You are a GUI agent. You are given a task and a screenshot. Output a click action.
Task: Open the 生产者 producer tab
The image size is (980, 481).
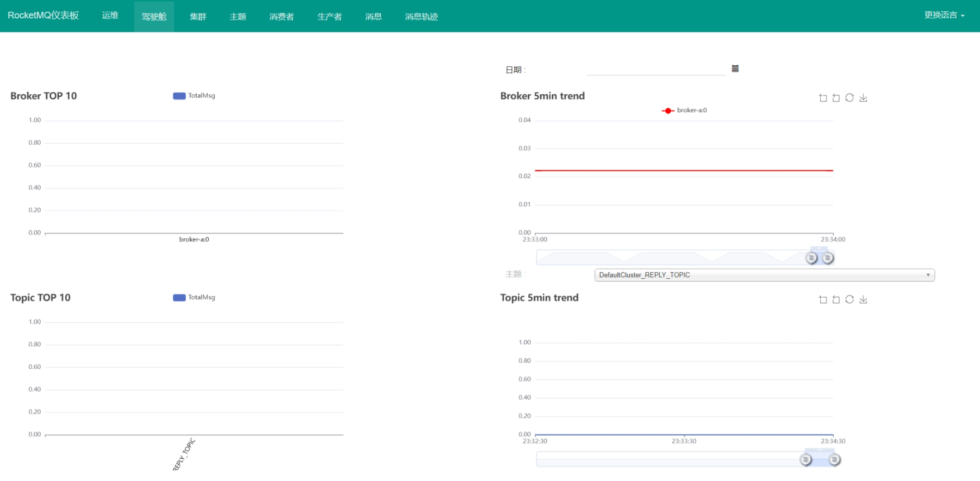(329, 16)
